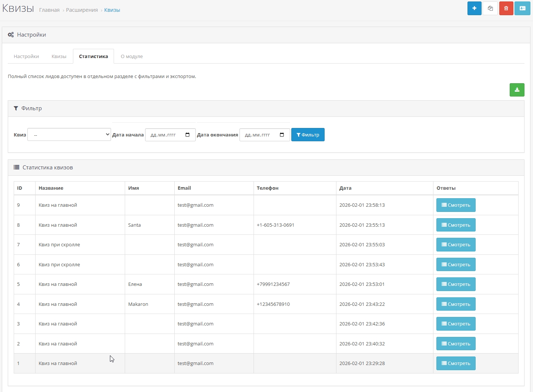Go to Расширения breadcrumb link
The height and width of the screenshot is (392, 533).
pos(82,10)
